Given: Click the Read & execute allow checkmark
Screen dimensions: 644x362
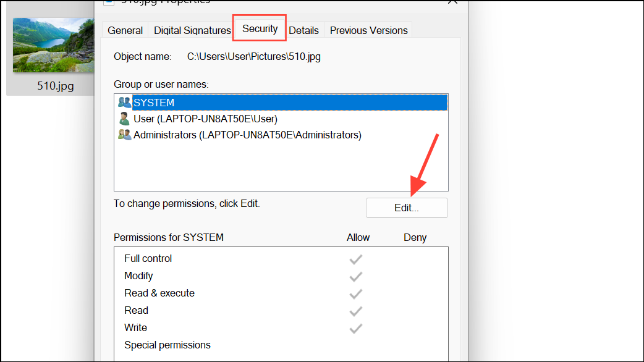Looking at the screenshot, I should point(355,293).
